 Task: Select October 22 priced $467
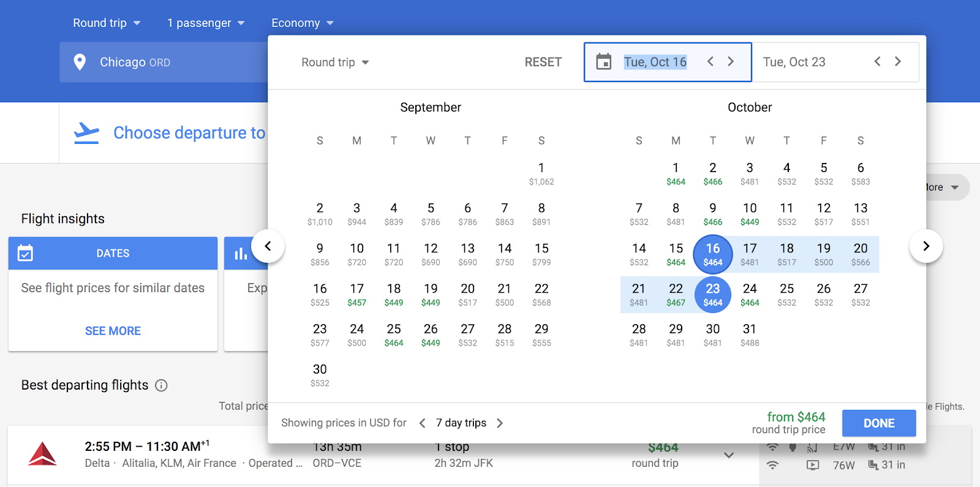click(676, 295)
